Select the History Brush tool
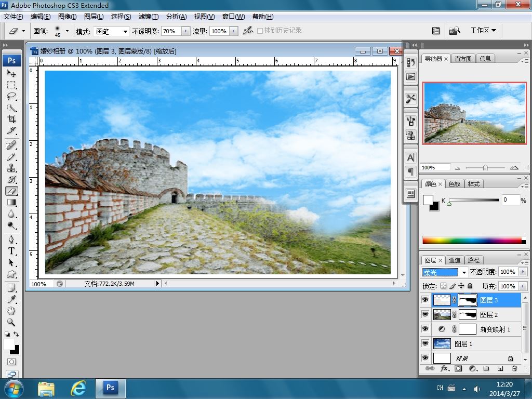The height and width of the screenshot is (399, 532). [x=11, y=179]
